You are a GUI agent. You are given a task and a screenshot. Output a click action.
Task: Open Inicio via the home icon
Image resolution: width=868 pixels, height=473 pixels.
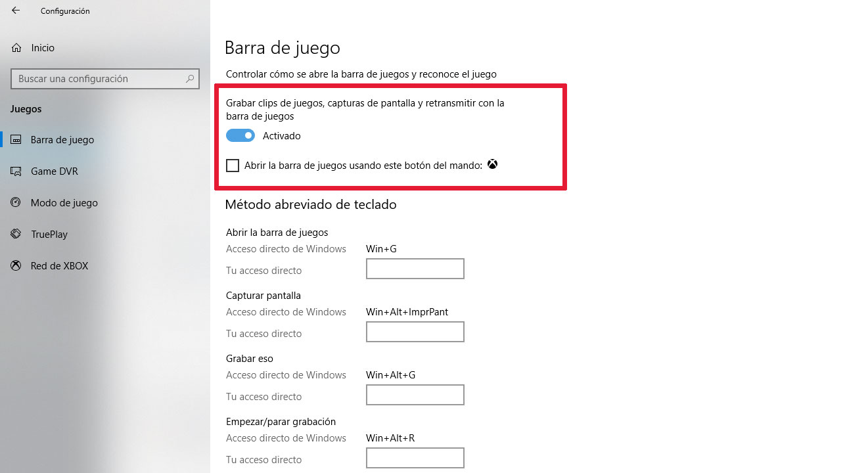(16, 48)
